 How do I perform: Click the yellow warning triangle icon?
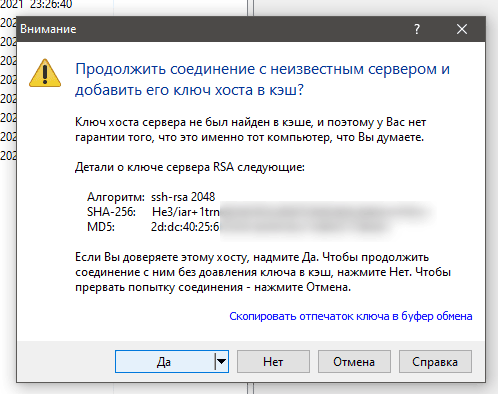pos(45,73)
